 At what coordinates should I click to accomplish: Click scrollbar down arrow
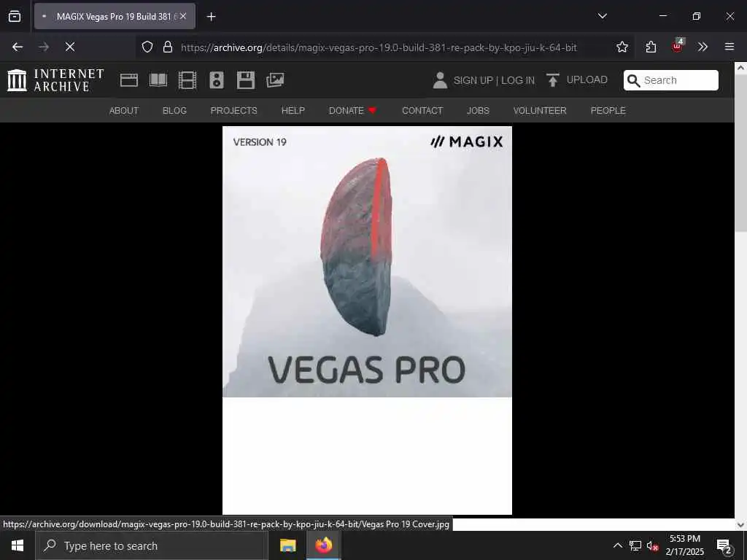tap(740, 525)
